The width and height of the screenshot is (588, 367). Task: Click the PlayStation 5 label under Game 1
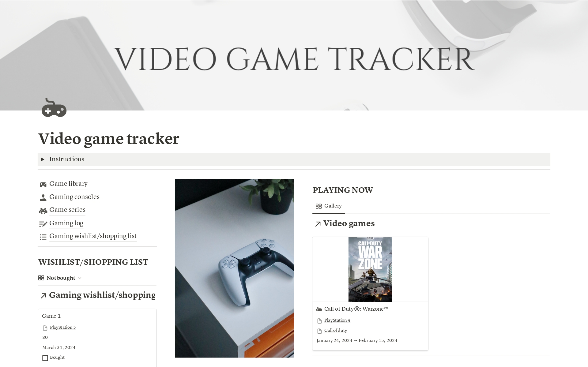[62, 327]
